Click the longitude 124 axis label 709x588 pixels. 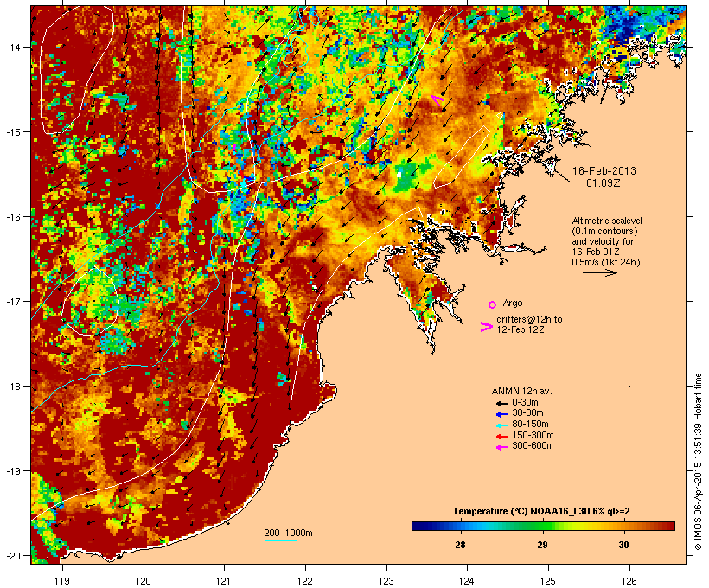point(467,581)
